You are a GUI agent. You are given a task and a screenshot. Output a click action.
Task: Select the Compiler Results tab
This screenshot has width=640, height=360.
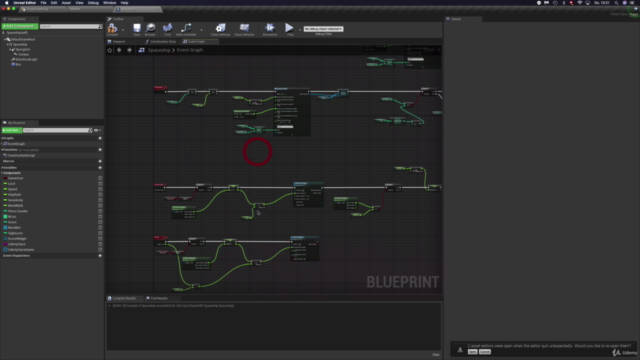[124, 298]
